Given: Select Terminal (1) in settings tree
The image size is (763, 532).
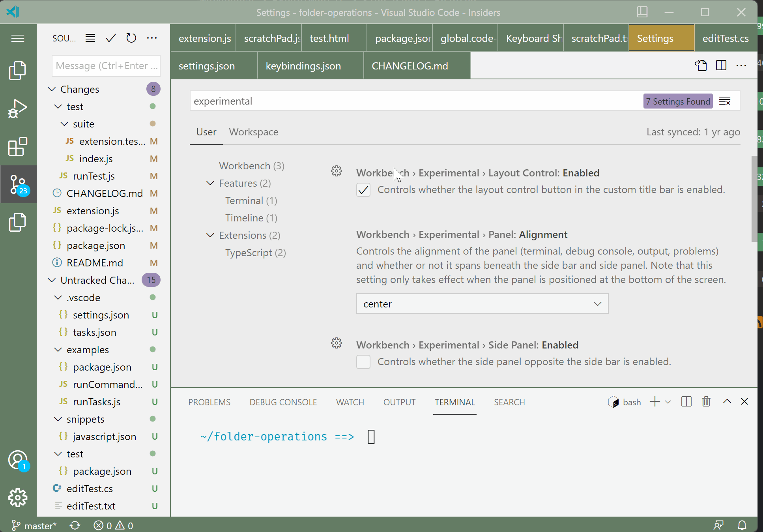Looking at the screenshot, I should tap(251, 200).
